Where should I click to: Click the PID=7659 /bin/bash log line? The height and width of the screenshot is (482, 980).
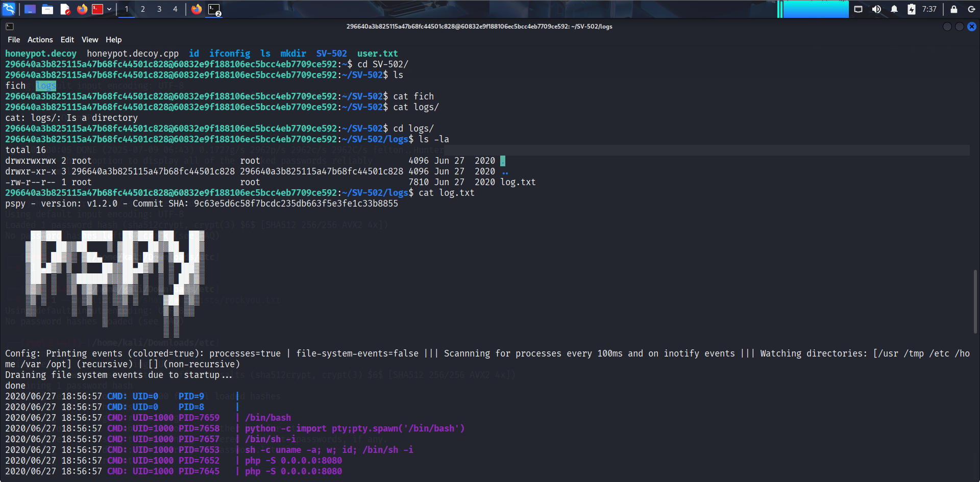click(x=148, y=418)
